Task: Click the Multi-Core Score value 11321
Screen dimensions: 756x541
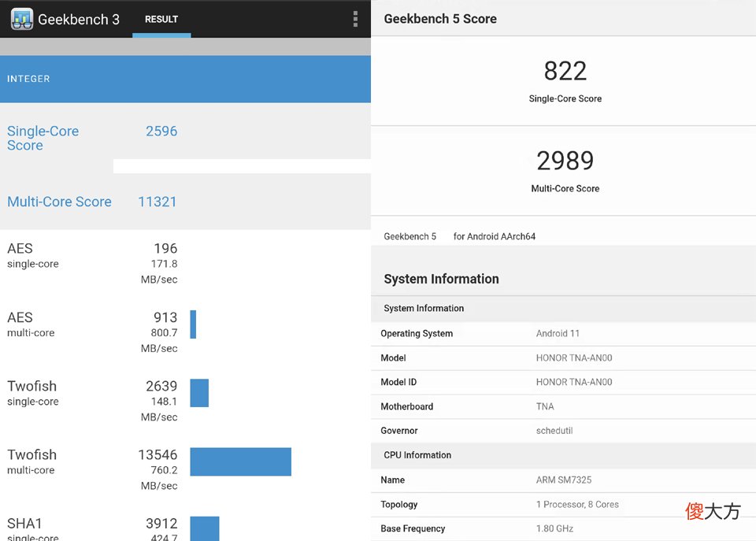Action: pos(157,202)
